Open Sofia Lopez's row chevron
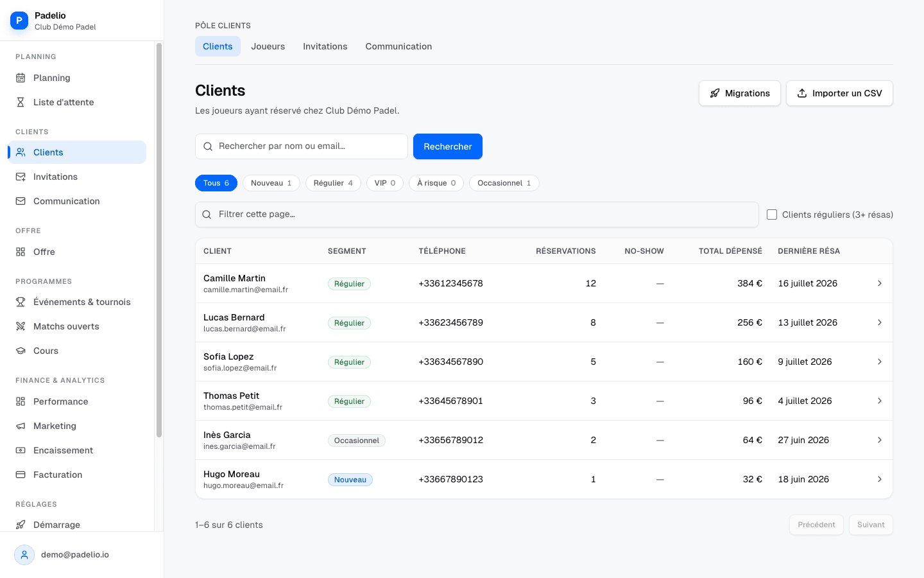The width and height of the screenshot is (924, 578). 880,362
